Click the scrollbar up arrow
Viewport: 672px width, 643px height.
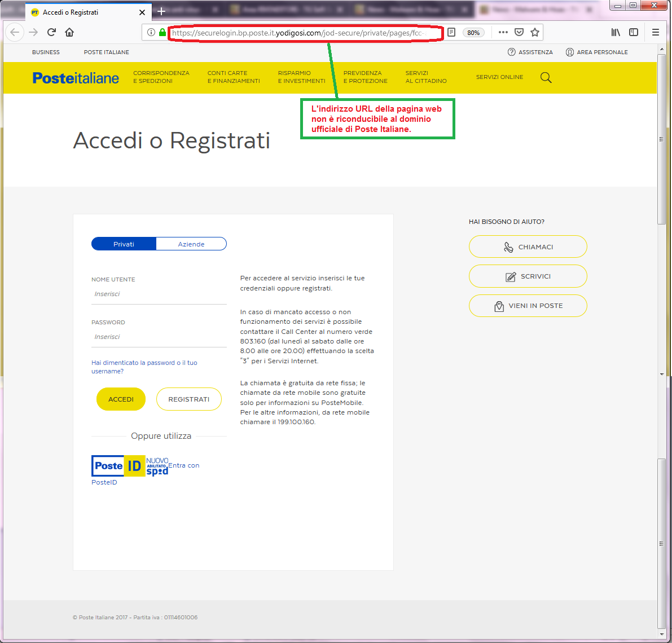pos(661,50)
